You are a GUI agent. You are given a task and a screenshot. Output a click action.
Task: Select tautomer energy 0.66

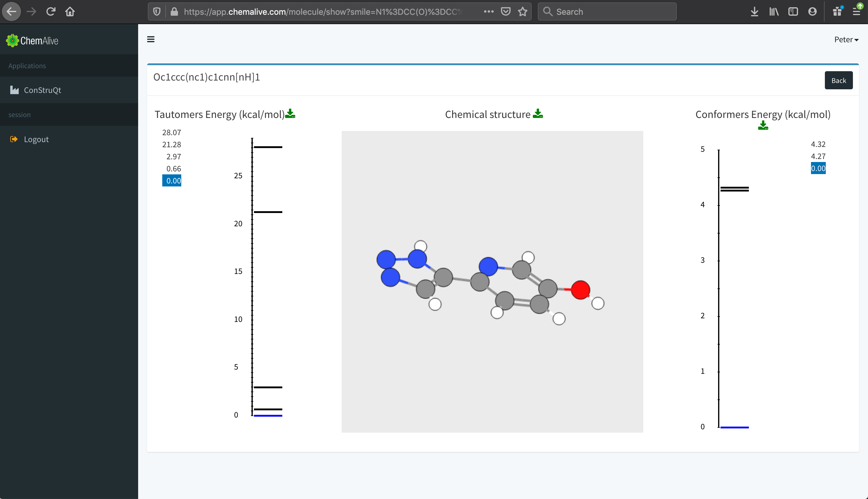[174, 168]
